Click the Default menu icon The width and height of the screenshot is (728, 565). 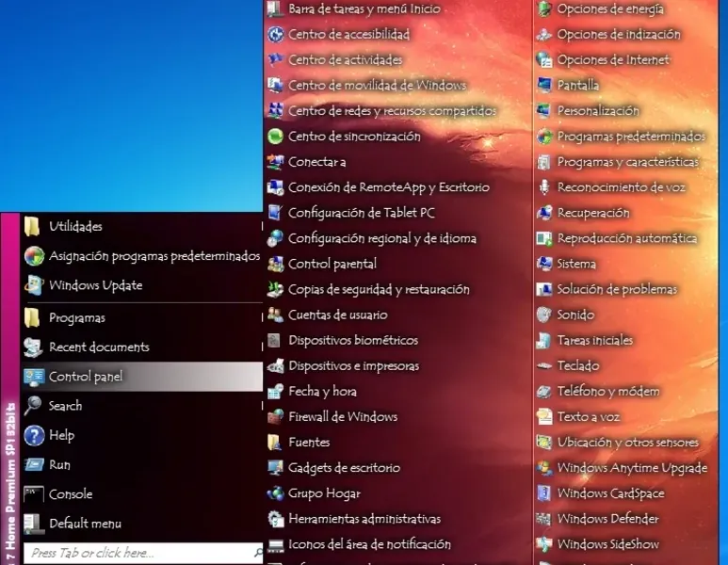point(34,524)
